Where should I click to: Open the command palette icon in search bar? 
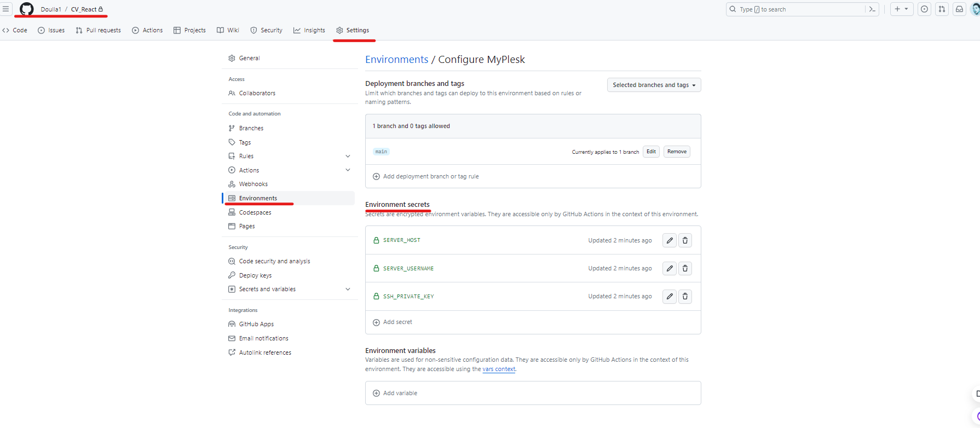[872, 9]
